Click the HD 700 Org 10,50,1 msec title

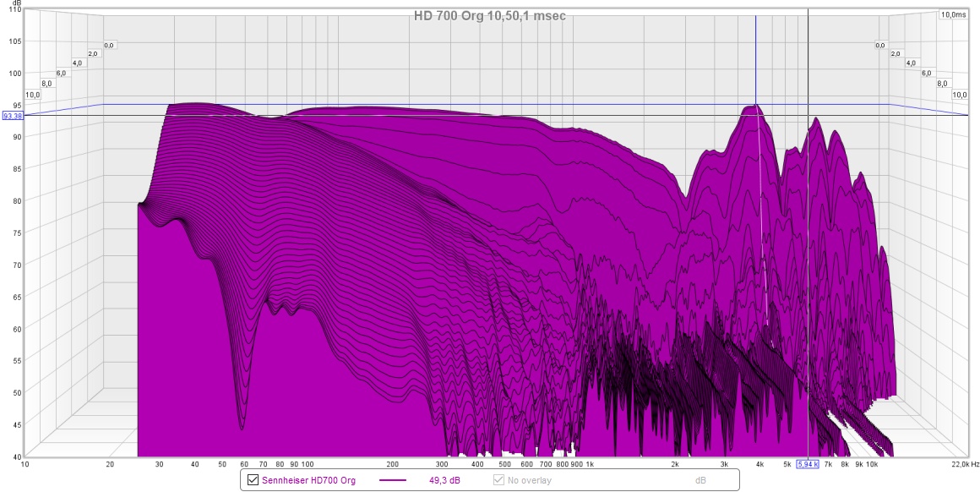tap(489, 14)
